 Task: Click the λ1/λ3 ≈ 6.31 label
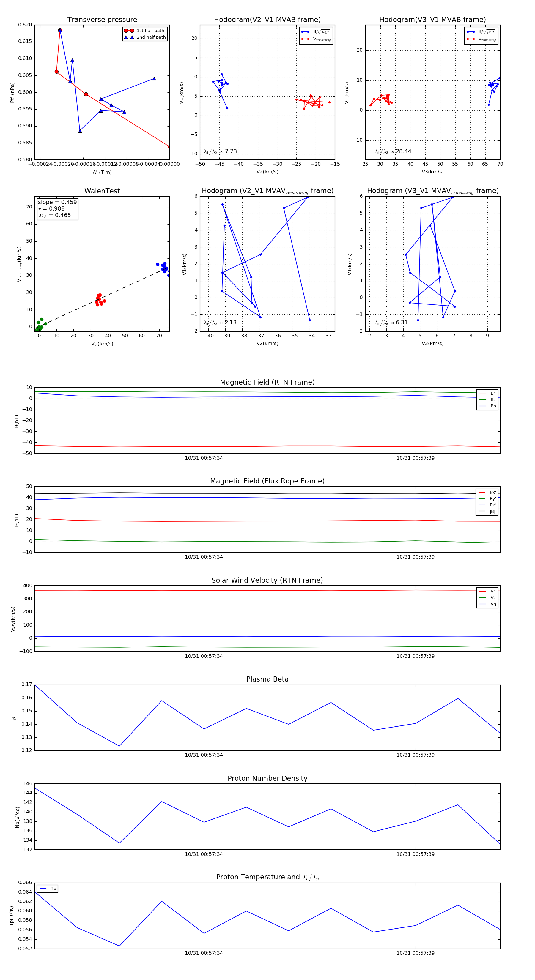391,323
